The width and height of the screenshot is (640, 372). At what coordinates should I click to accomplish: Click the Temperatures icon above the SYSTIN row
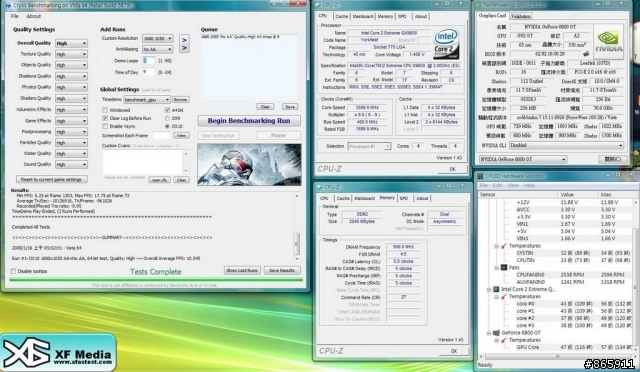tap(504, 246)
